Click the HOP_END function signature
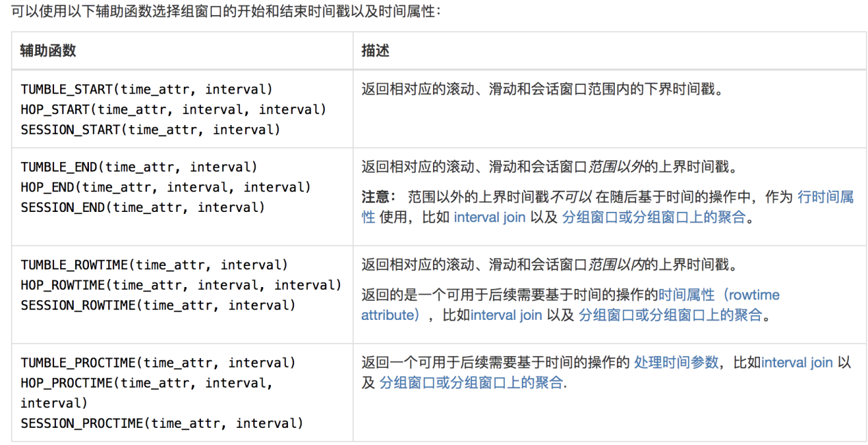Screen dimensions: 868x445 tap(166, 187)
